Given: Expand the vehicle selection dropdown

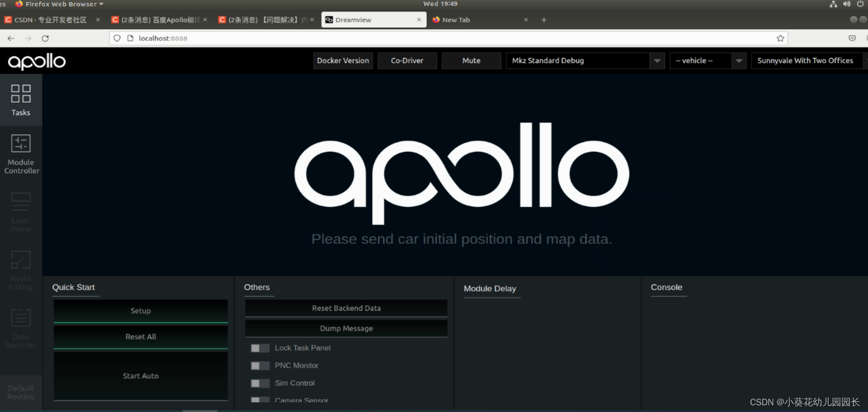Looking at the screenshot, I should [708, 61].
